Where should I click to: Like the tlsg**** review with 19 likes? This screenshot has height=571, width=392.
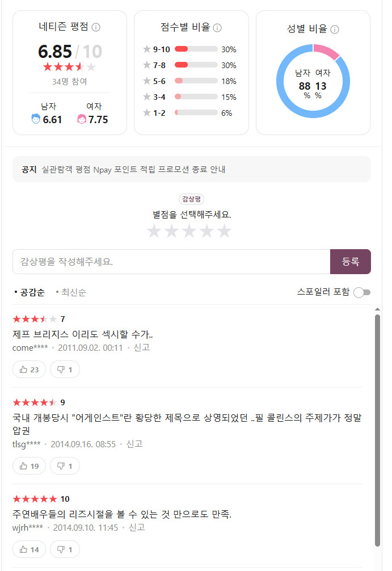click(29, 466)
